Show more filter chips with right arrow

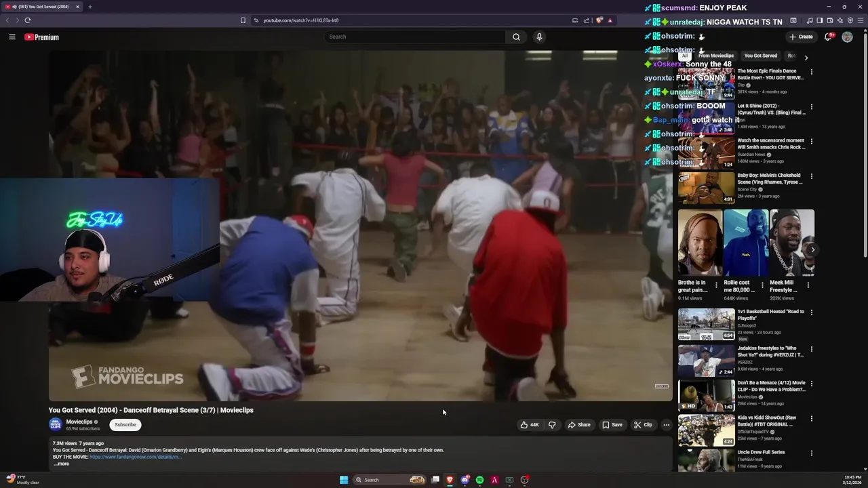(806, 58)
